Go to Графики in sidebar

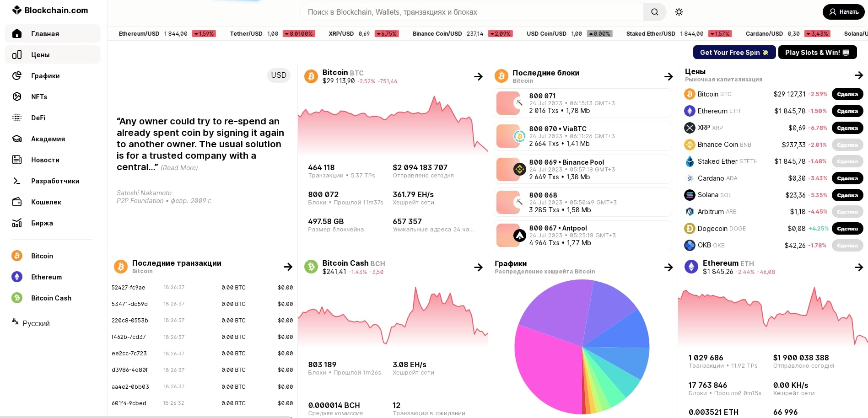[53, 75]
